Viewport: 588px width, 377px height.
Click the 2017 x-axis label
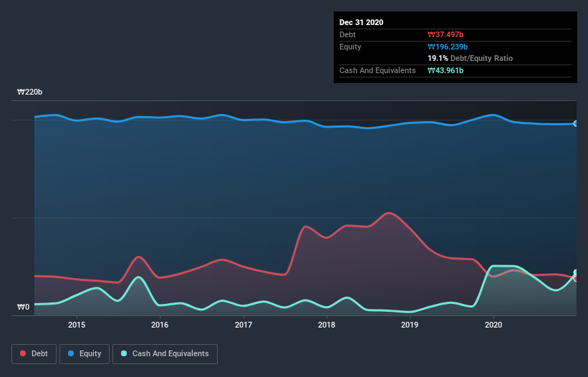244,325
